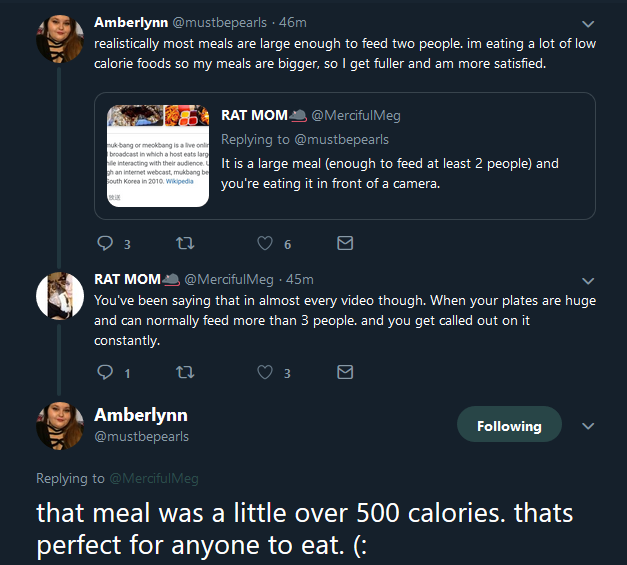This screenshot has width=627, height=565.
Task: Open the quoted RAT MOM tweet card
Action: click(345, 156)
